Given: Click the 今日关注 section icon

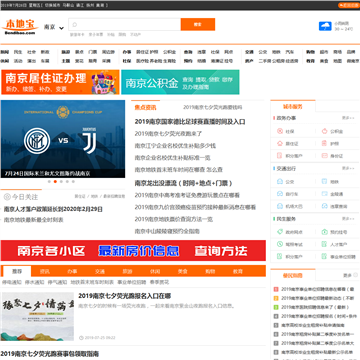Looking at the screenshot, I should pyautogui.click(x=7, y=197).
